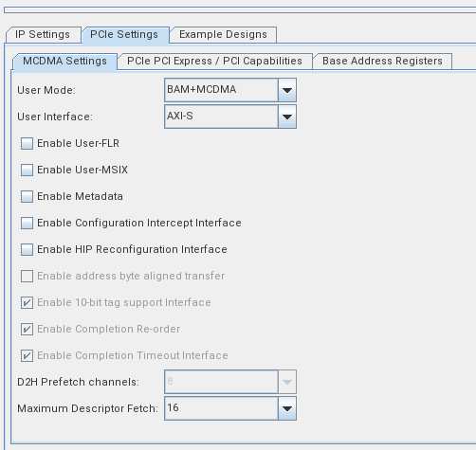Open PCIe PCI Express / PCI Capabilities tab
Viewport: 476px width, 450px height.
(x=214, y=61)
